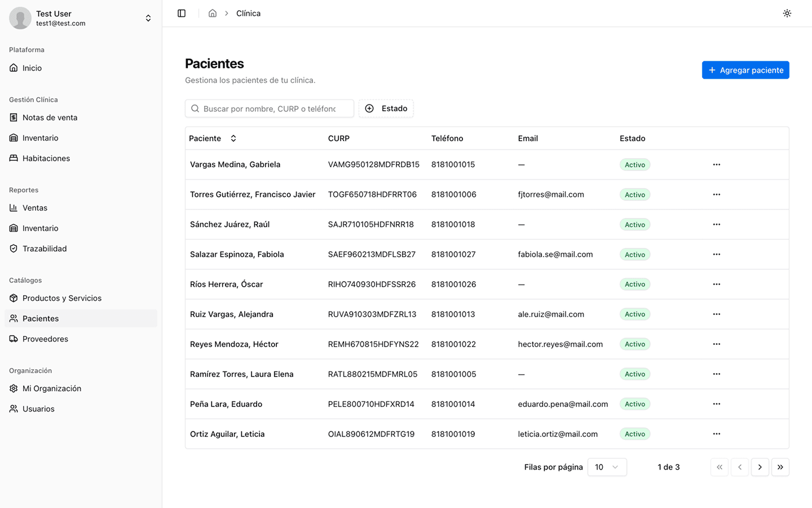Toggle the sidebar panel icon
The width and height of the screenshot is (812, 508).
(x=182, y=14)
